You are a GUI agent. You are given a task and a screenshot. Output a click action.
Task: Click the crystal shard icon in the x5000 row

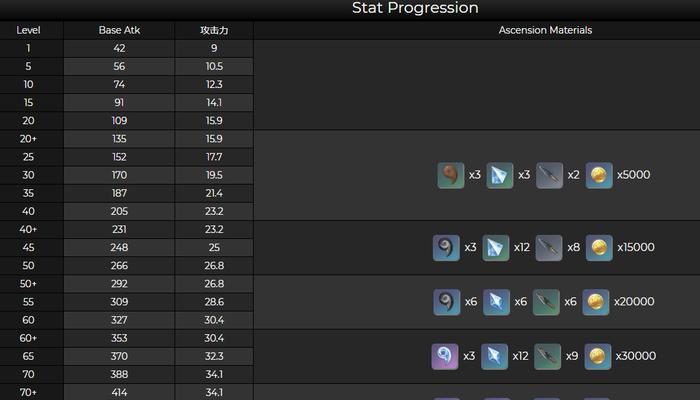point(500,175)
